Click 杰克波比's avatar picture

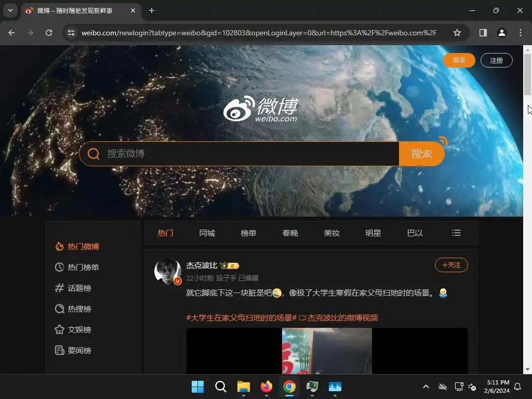point(168,271)
